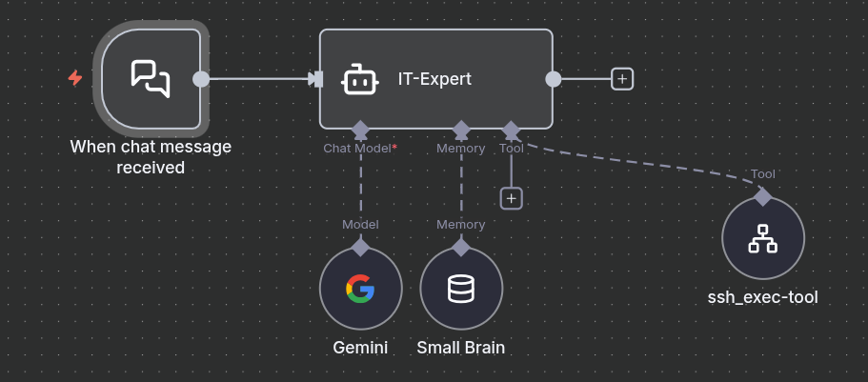Click the chat trigger's output circle handle
The height and width of the screenshot is (382, 868).
[x=201, y=79]
